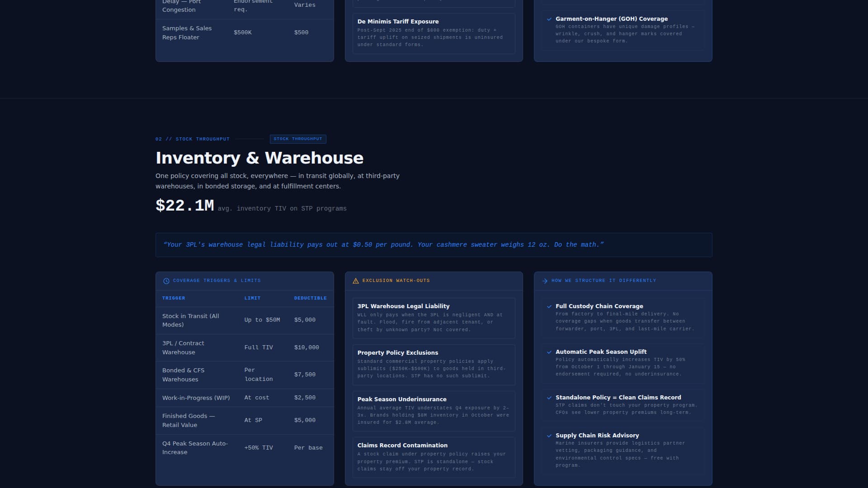Select the Samples & Sales Reps Floater row
The height and width of the screenshot is (488, 868).
coord(245,33)
